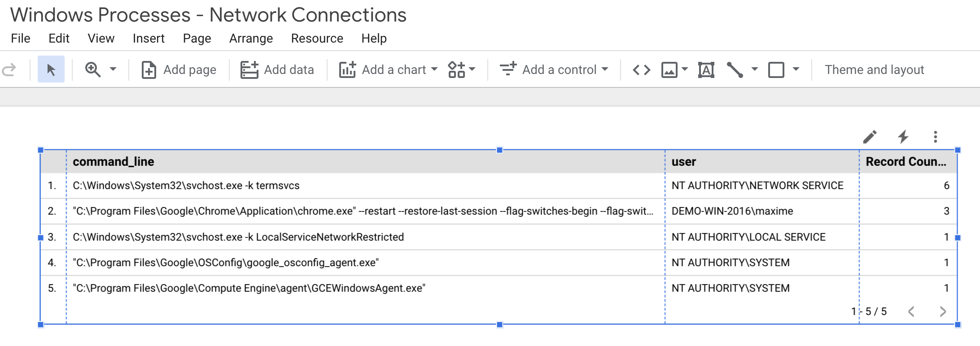Expand the shape tool dropdown arrow

(796, 69)
